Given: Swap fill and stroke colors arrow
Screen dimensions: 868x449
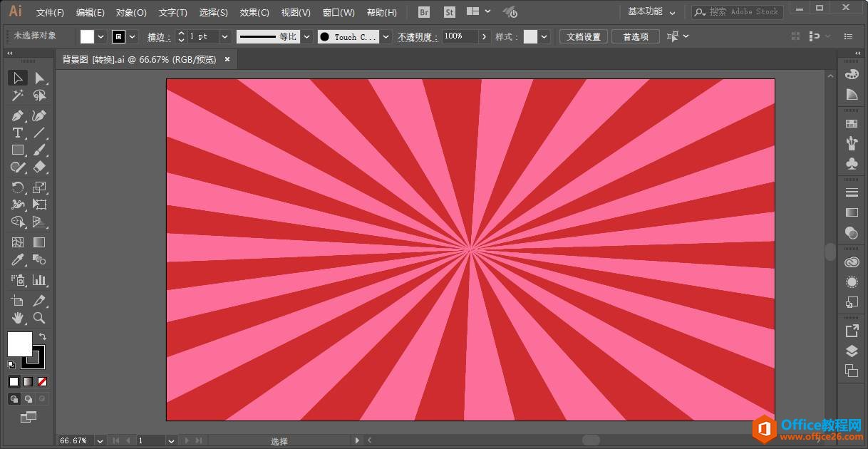Looking at the screenshot, I should pyautogui.click(x=42, y=336).
